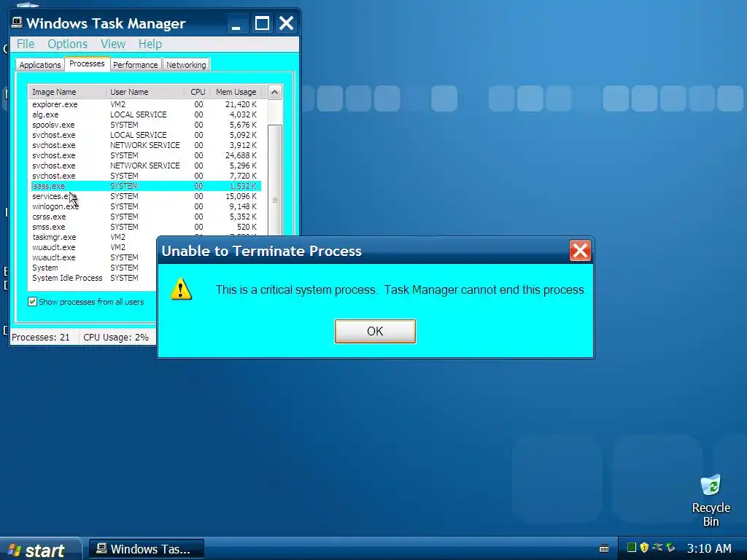Image resolution: width=747 pixels, height=560 pixels.
Task: Close the Unable to Terminate Process dialog
Action: 580,251
